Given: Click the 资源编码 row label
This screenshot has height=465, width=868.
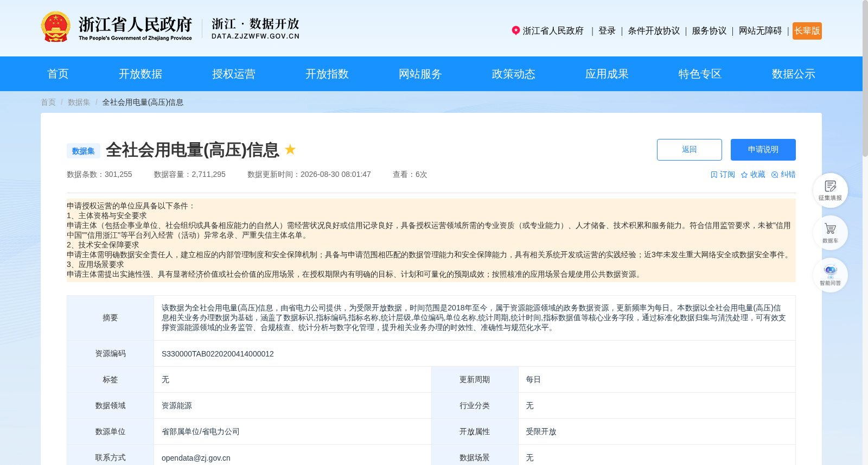Looking at the screenshot, I should tap(110, 354).
